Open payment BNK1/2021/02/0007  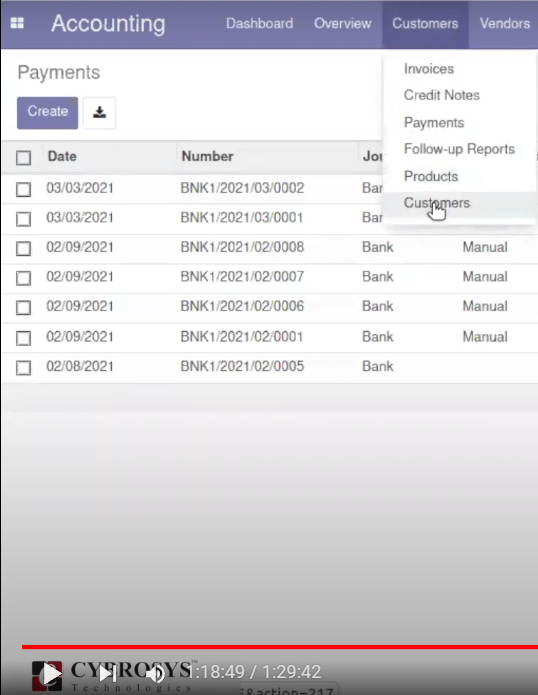[x=242, y=277]
